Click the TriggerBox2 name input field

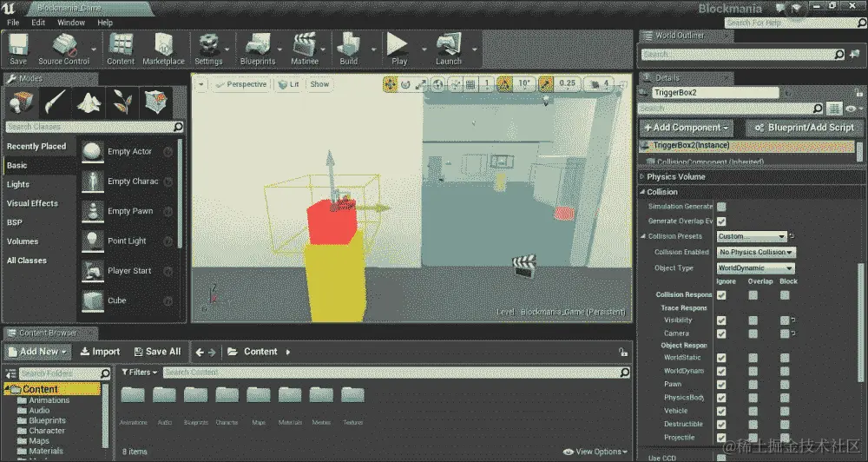tap(714, 93)
